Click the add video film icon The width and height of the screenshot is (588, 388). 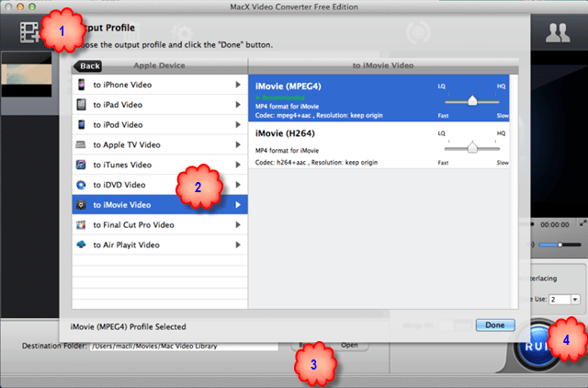(x=29, y=32)
